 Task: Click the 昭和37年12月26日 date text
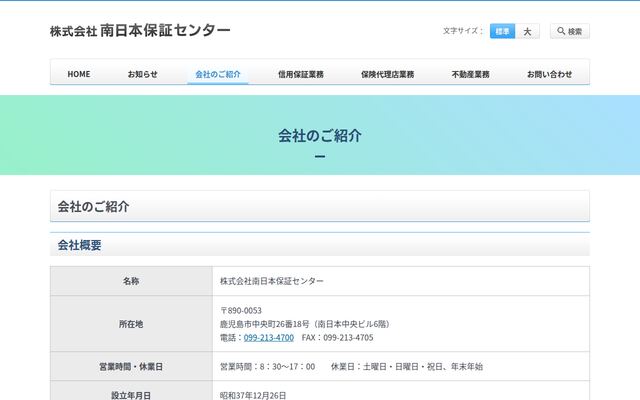coord(253,395)
